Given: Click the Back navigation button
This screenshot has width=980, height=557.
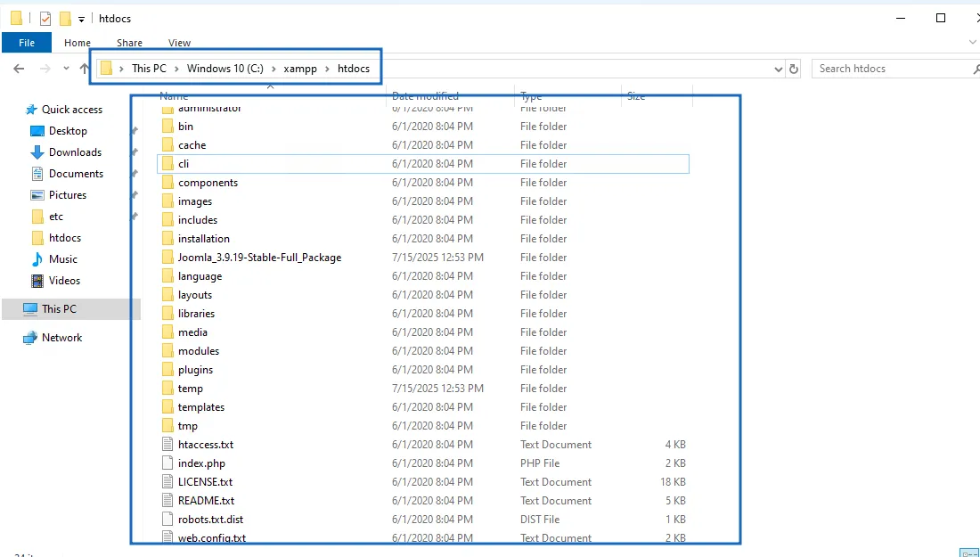Looking at the screenshot, I should tap(18, 68).
